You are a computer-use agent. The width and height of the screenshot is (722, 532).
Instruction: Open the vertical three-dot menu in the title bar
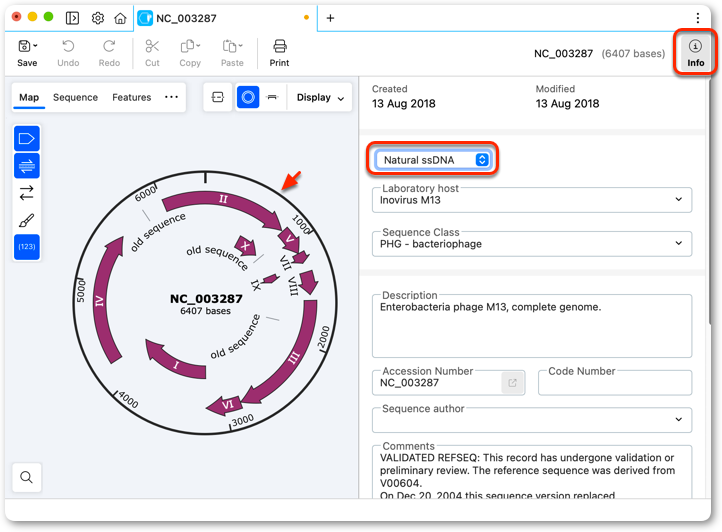click(x=698, y=18)
